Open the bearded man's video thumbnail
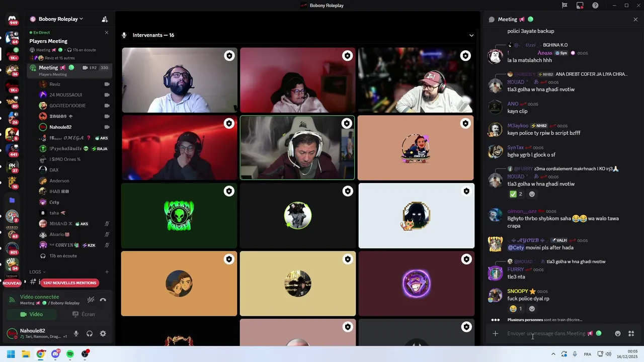This screenshot has height=362, width=644. coord(180,80)
